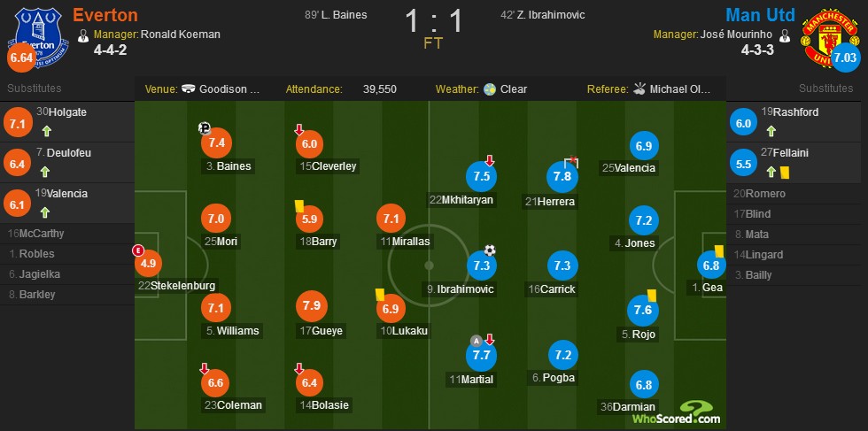Viewport: 868px width, 431px height.
Task: Click the yellow card next to Fellaini
Action: tap(785, 173)
